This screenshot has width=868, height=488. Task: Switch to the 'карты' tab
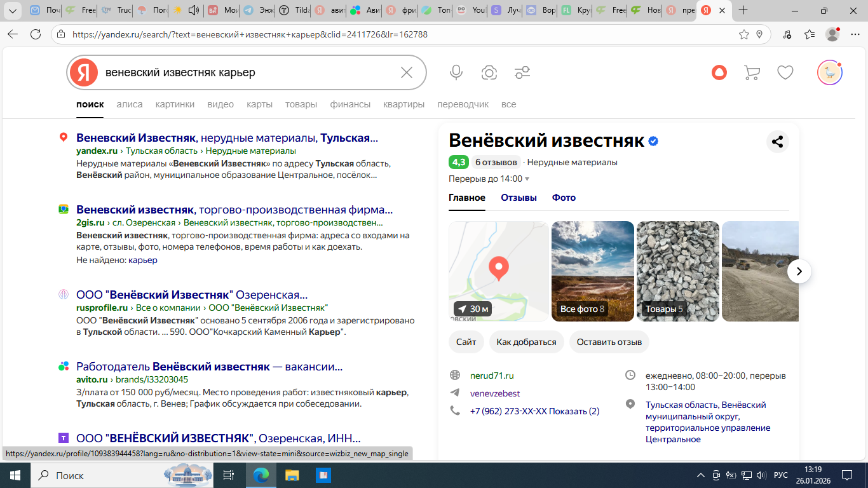[259, 104]
